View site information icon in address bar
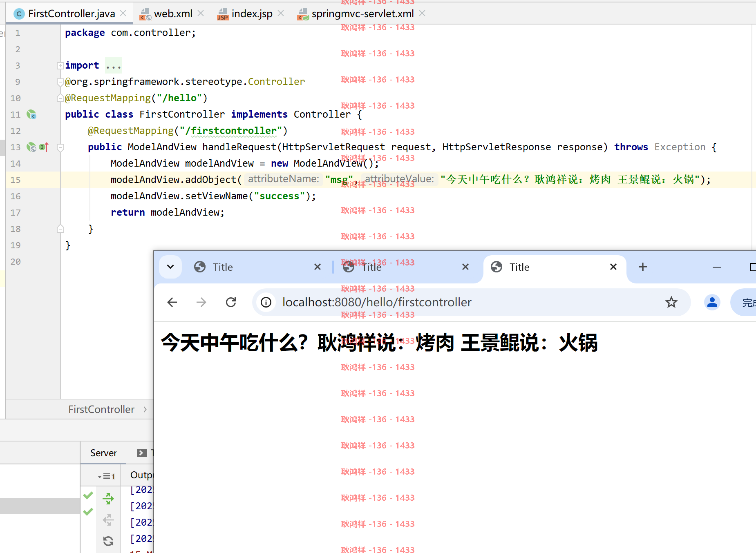 point(266,302)
